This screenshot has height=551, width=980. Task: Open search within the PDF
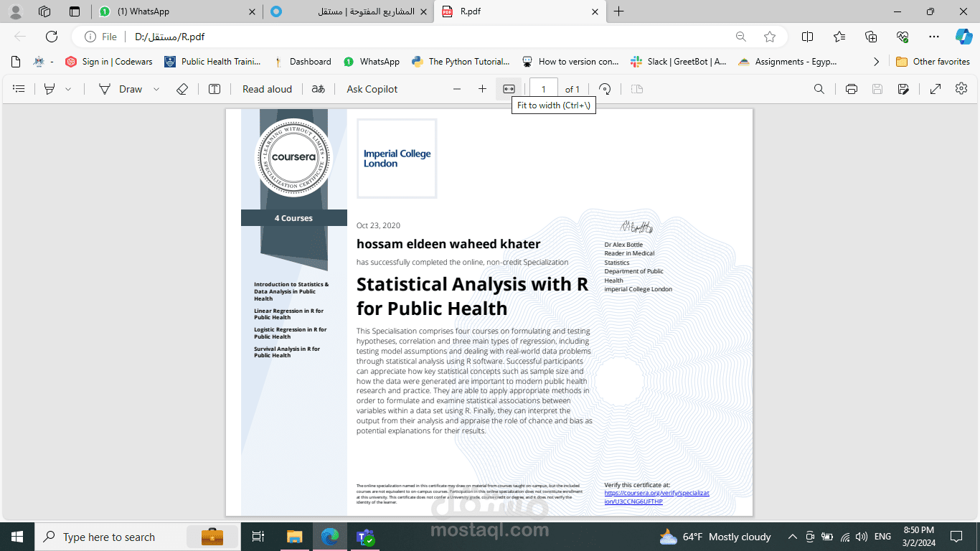point(820,88)
